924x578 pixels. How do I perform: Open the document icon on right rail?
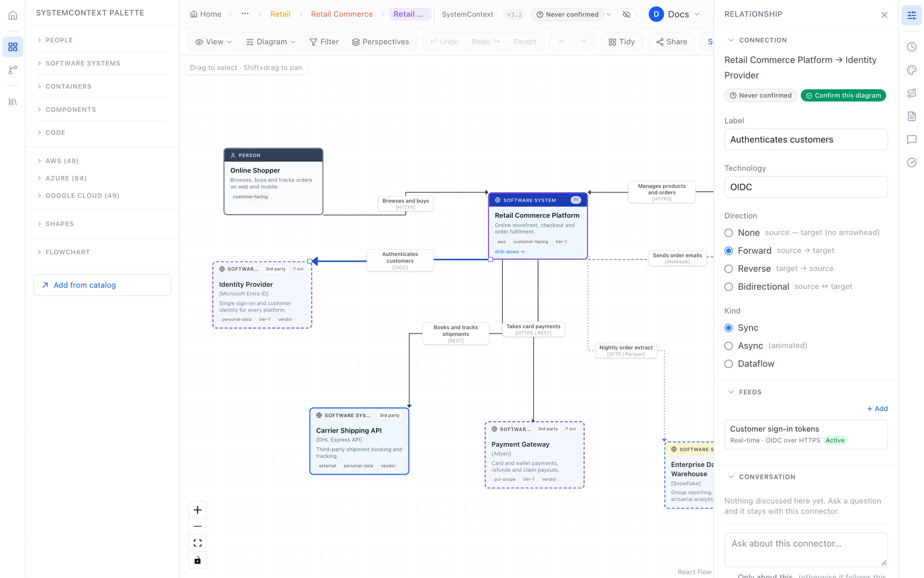911,116
